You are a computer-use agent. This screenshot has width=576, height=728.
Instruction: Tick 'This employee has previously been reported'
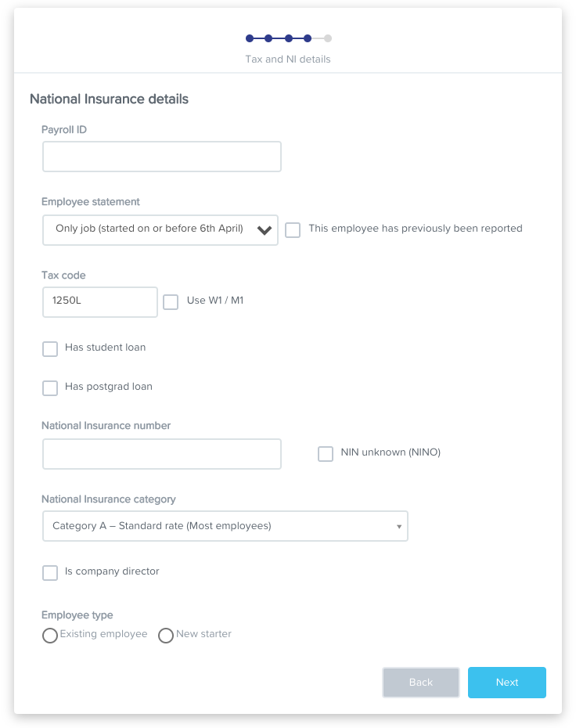293,230
